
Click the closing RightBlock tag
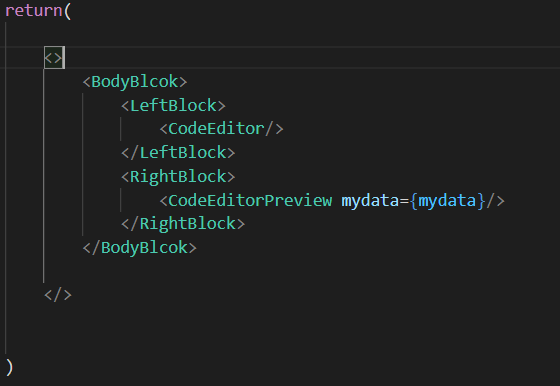click(183, 224)
